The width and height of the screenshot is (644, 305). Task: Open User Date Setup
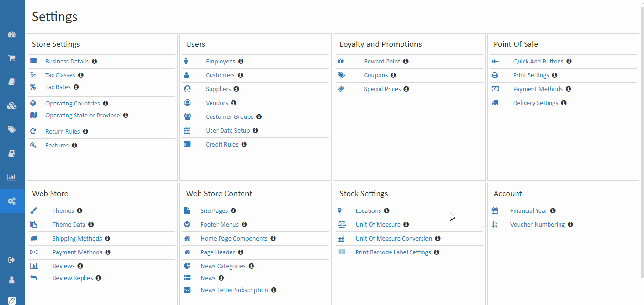coord(228,131)
